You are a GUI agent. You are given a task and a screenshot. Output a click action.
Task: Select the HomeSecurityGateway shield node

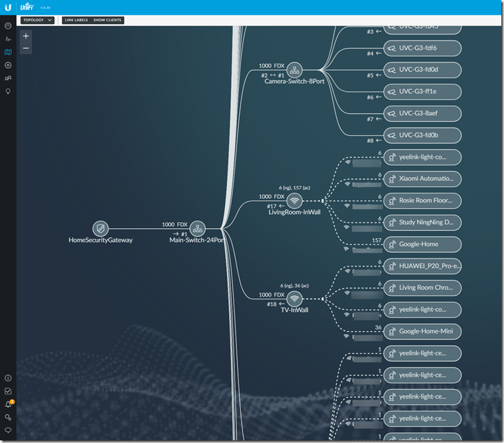(x=101, y=229)
